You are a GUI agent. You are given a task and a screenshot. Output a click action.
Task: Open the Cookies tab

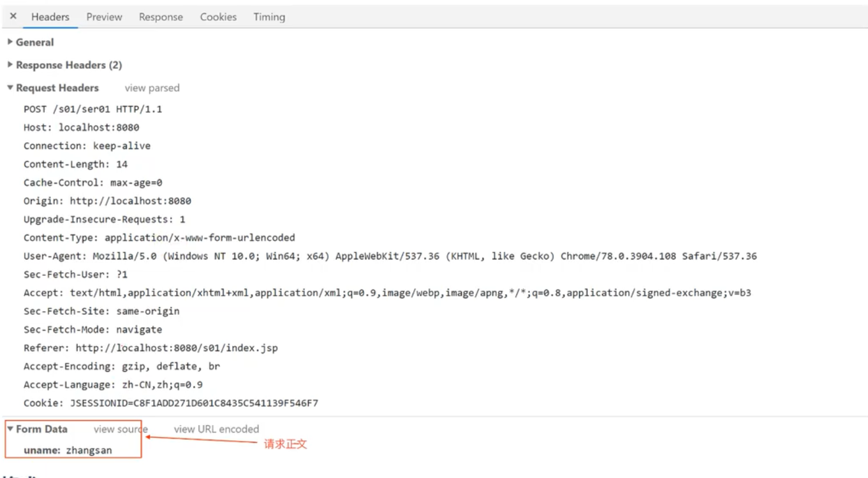click(218, 17)
